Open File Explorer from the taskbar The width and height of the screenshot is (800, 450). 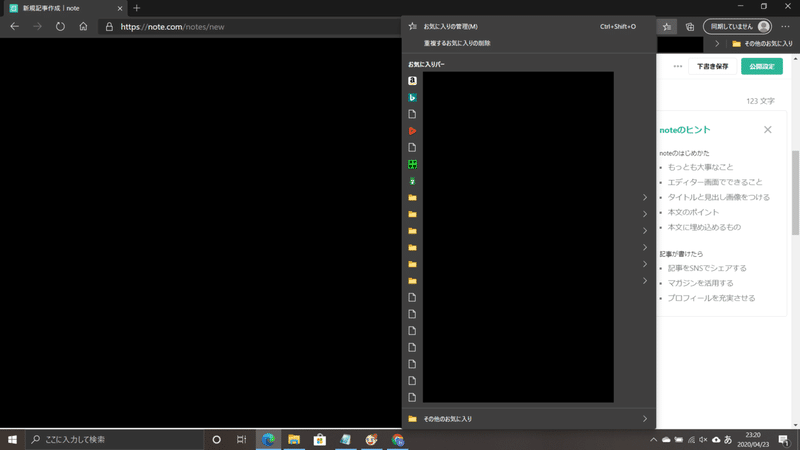click(x=294, y=439)
